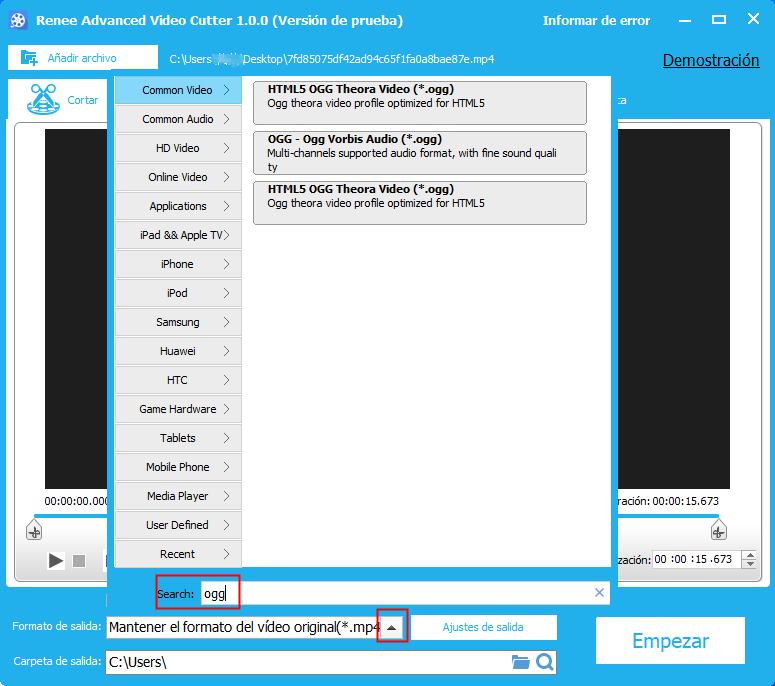Open the output format dropdown arrow
The height and width of the screenshot is (686, 775).
(393, 627)
